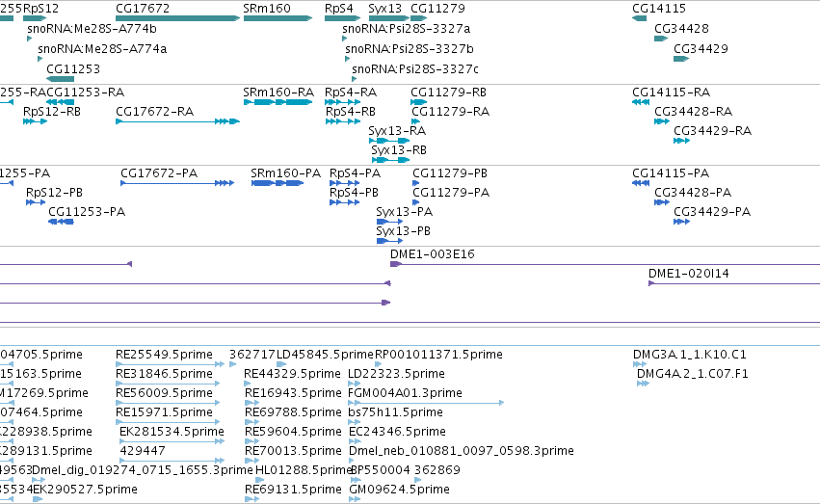Click the RpS12-PB protein label
This screenshot has height=504, width=820.
[54, 193]
